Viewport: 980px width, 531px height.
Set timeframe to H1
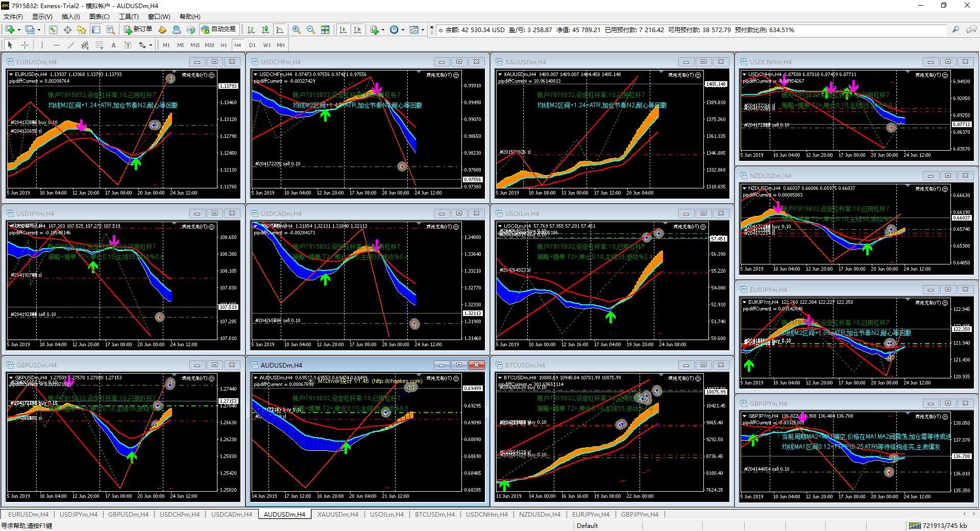(x=224, y=45)
